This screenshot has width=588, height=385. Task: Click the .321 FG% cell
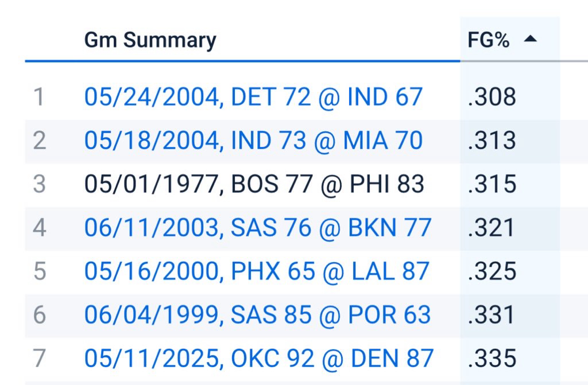pos(492,228)
